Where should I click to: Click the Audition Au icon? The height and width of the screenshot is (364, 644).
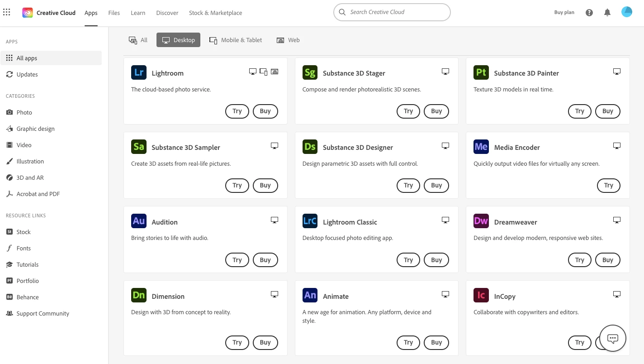tap(139, 221)
